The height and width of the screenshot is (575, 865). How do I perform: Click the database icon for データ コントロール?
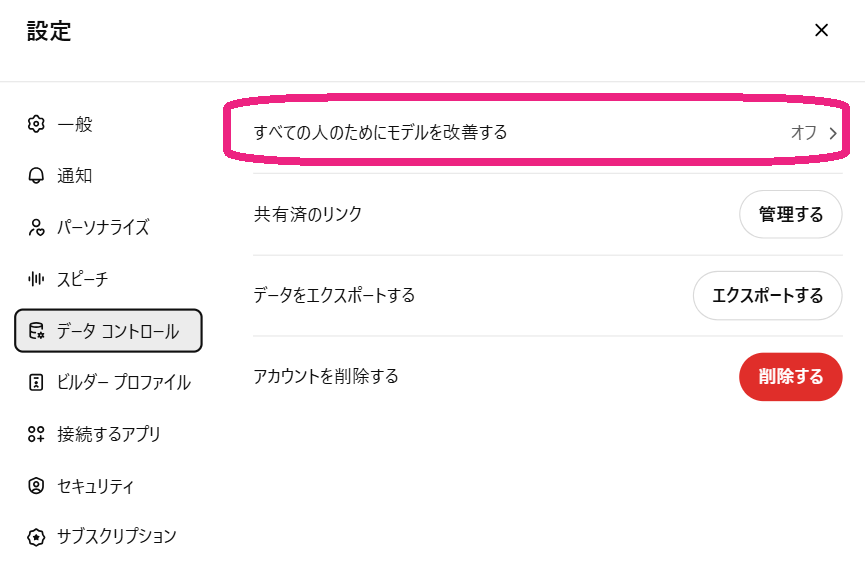[36, 331]
